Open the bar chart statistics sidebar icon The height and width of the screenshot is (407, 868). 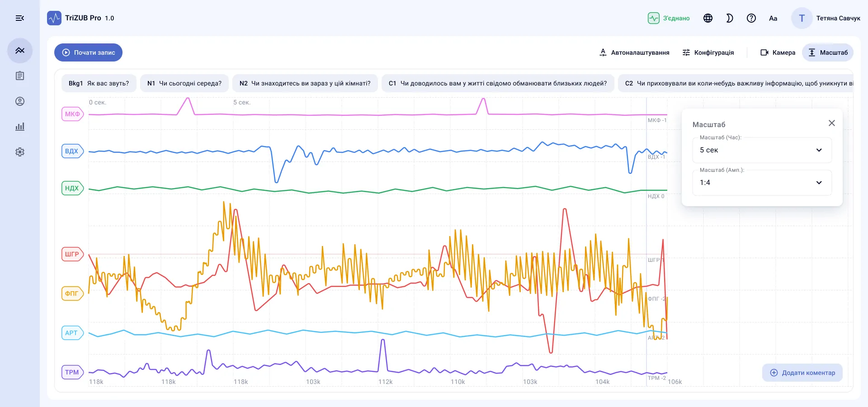(x=20, y=127)
